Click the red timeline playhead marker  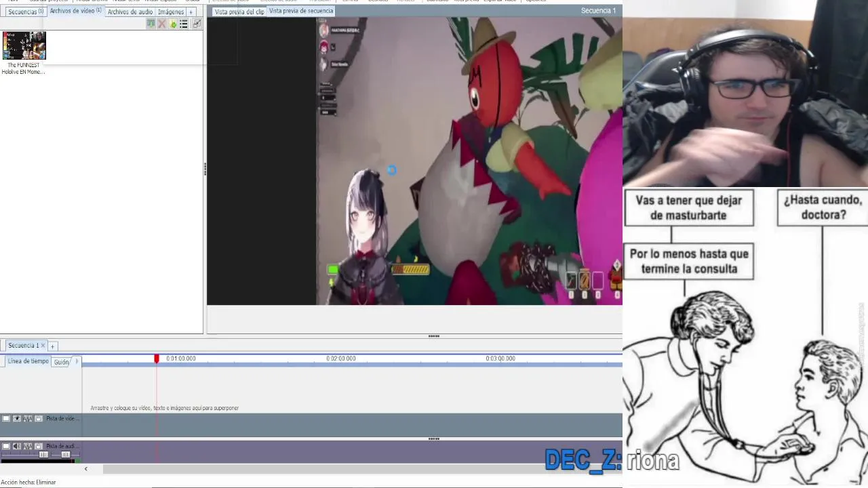(x=157, y=359)
